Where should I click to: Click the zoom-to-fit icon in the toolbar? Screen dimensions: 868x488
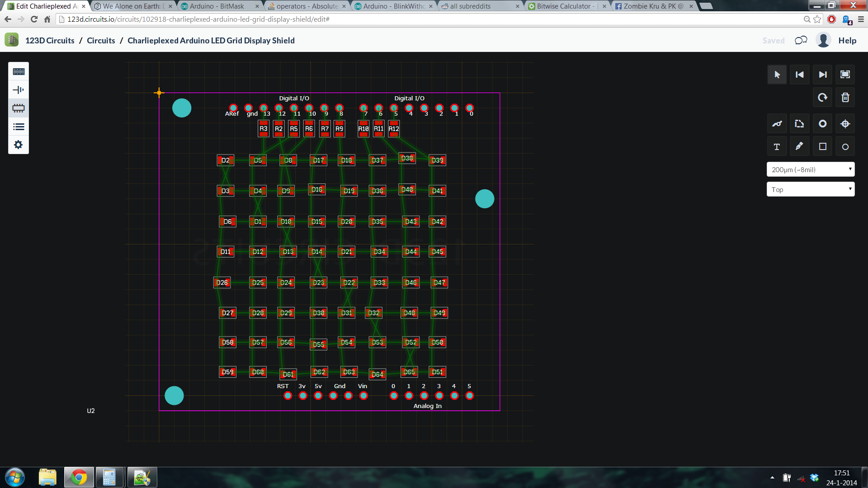click(844, 75)
